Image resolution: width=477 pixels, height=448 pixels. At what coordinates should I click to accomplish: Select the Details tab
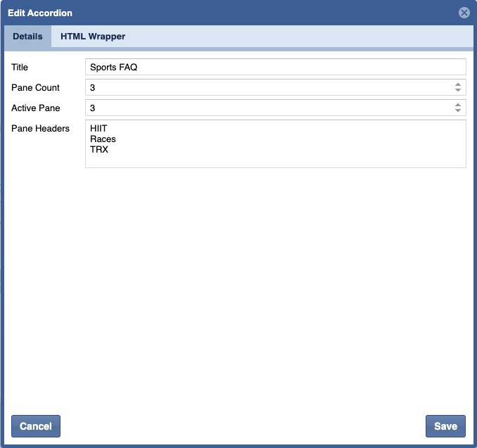click(27, 37)
